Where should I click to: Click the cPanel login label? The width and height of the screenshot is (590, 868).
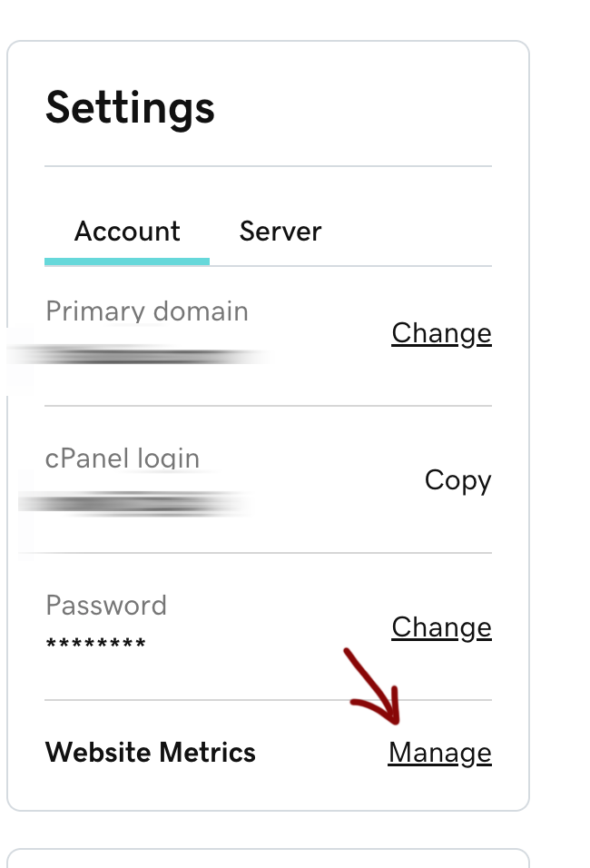click(123, 459)
